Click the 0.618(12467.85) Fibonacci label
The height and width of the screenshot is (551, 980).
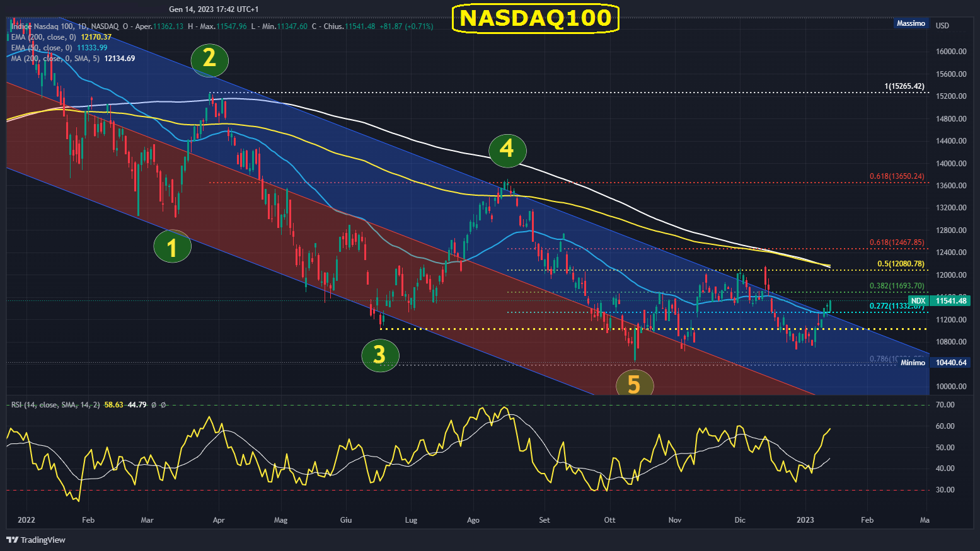[897, 242]
